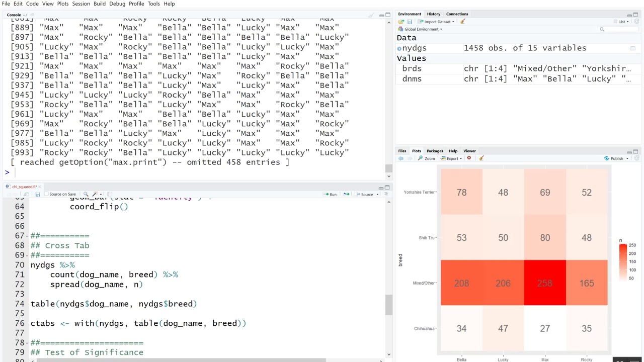Click the red gradient color legend bar

point(623,262)
